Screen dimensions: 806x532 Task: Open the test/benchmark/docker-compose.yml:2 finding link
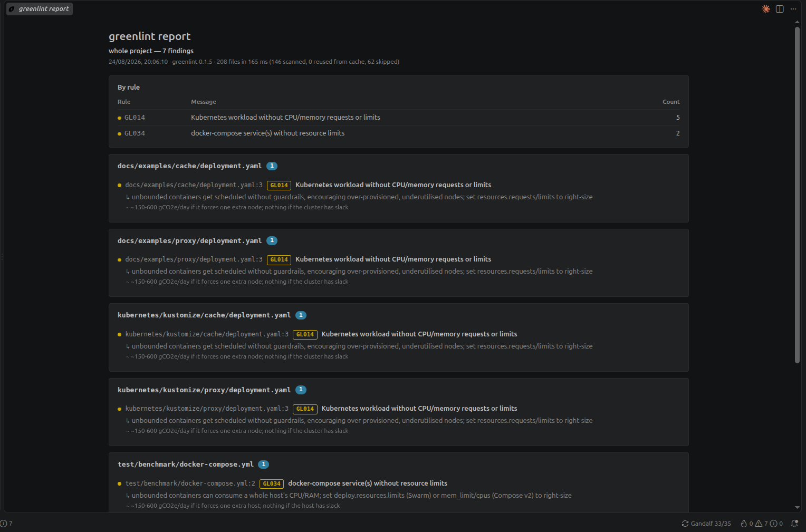(190, 483)
